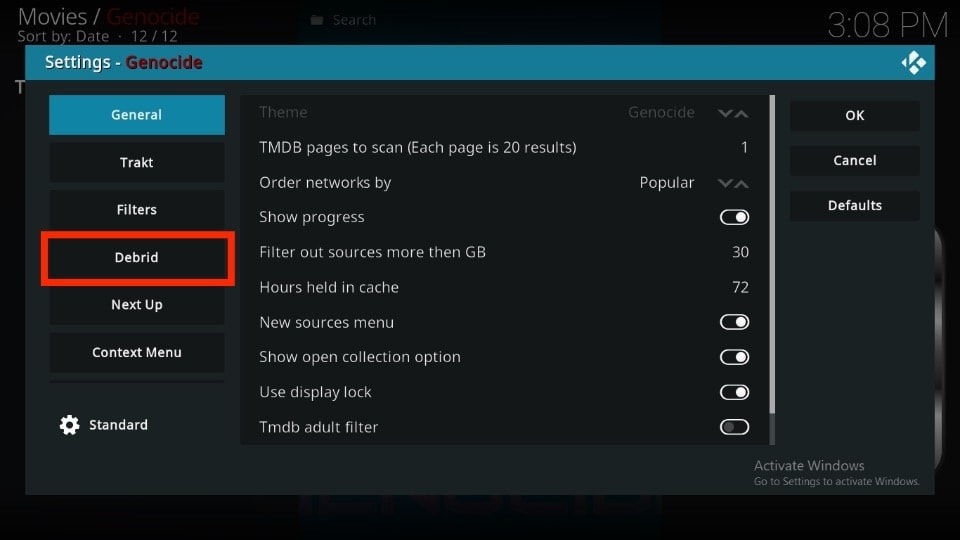
Task: Change settings level labeled Standard
Action: 118,425
